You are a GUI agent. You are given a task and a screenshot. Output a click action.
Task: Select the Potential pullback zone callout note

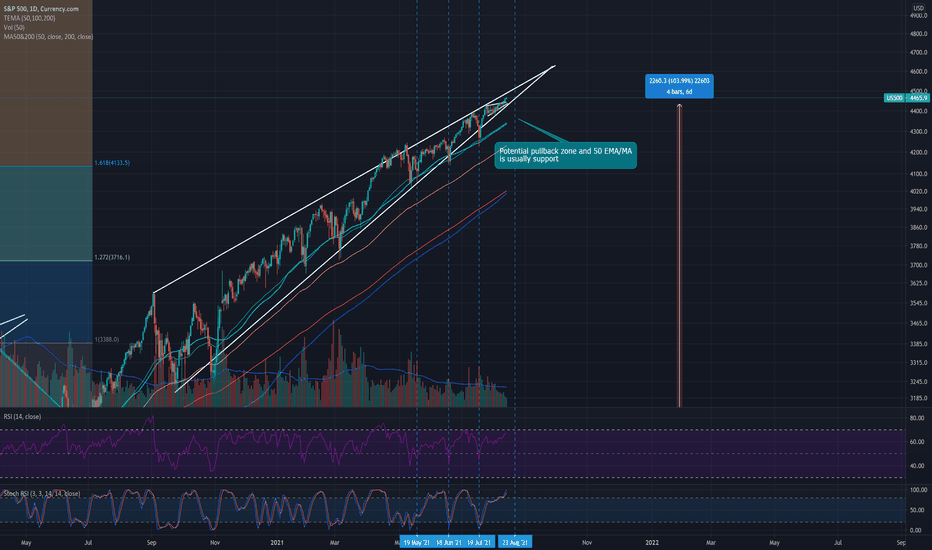pos(565,155)
